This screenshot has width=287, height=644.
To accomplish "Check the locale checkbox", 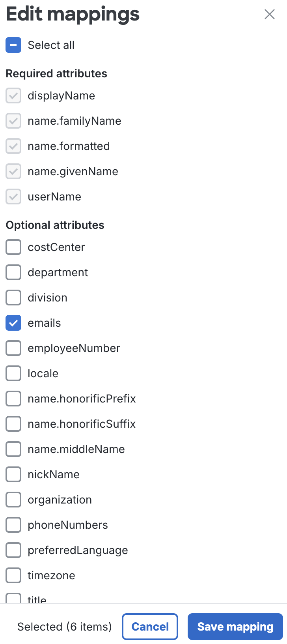I will coord(13,373).
